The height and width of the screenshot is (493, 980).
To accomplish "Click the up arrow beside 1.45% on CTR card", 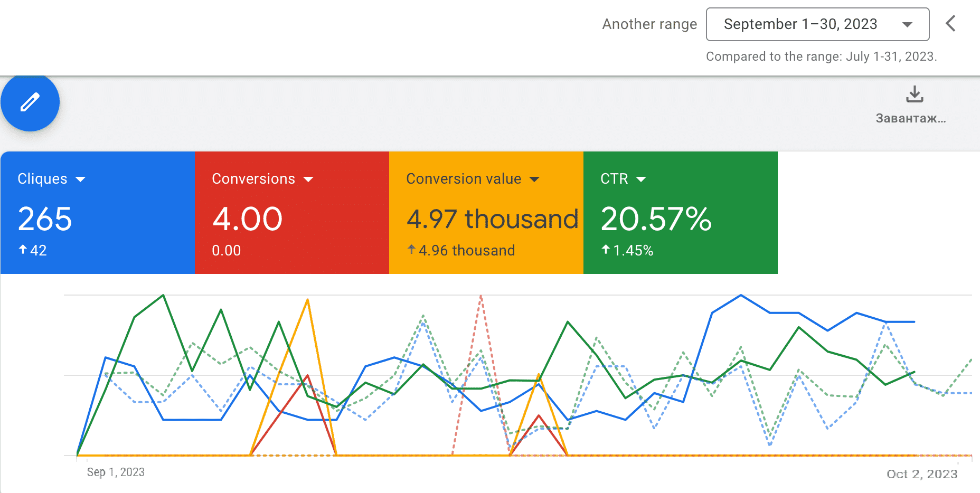I will click(x=606, y=250).
